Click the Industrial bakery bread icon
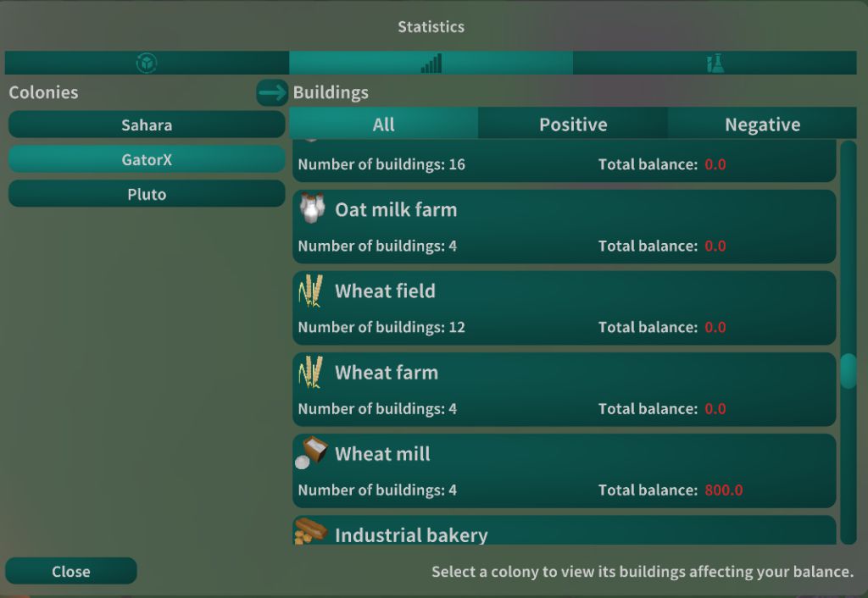 coord(311,531)
